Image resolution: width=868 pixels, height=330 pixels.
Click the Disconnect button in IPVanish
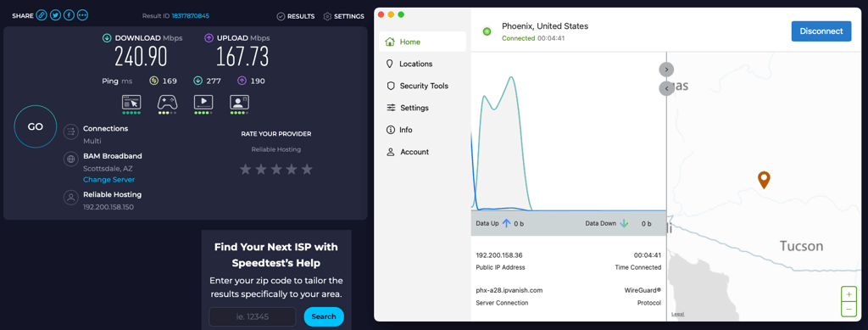[821, 31]
